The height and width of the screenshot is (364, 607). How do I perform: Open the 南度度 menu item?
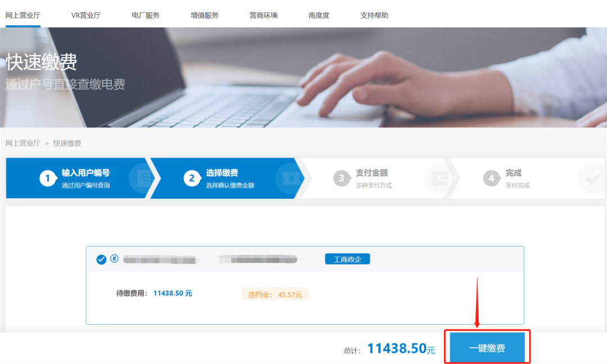coord(319,15)
